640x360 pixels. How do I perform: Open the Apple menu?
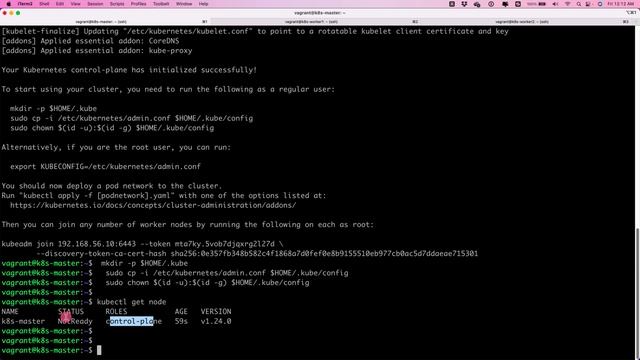tap(9, 4)
